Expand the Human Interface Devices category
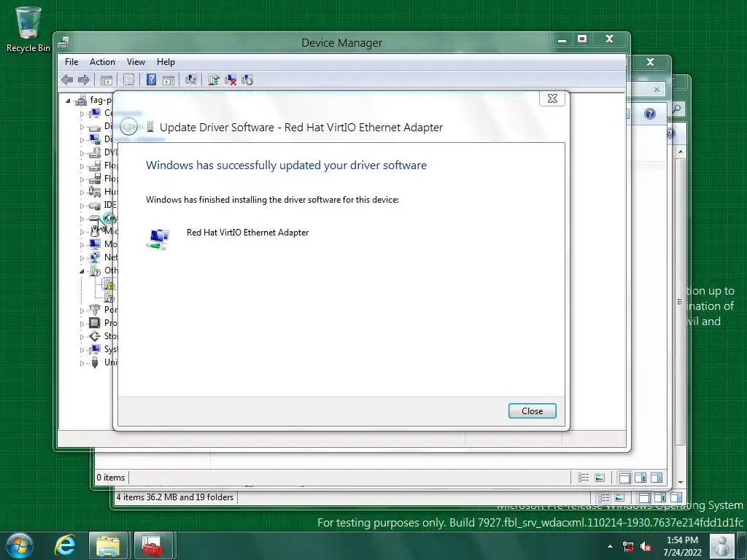The image size is (747, 560). tap(82, 192)
